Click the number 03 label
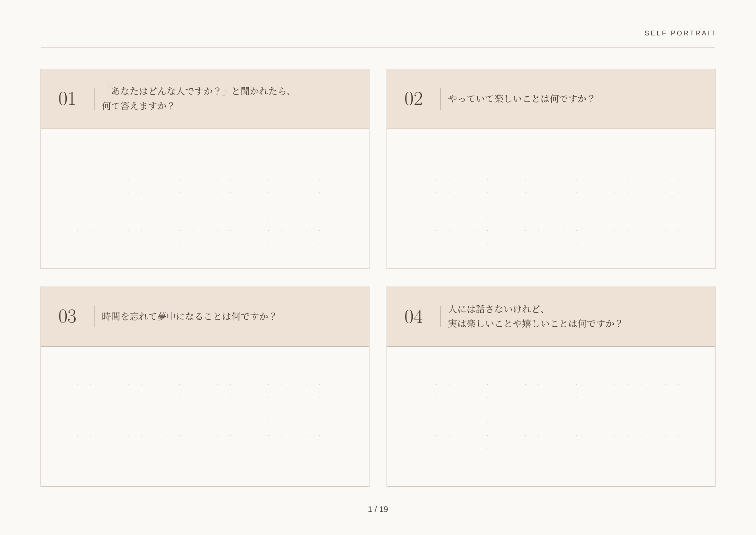Viewport: 756px width, 535px height. 67,316
